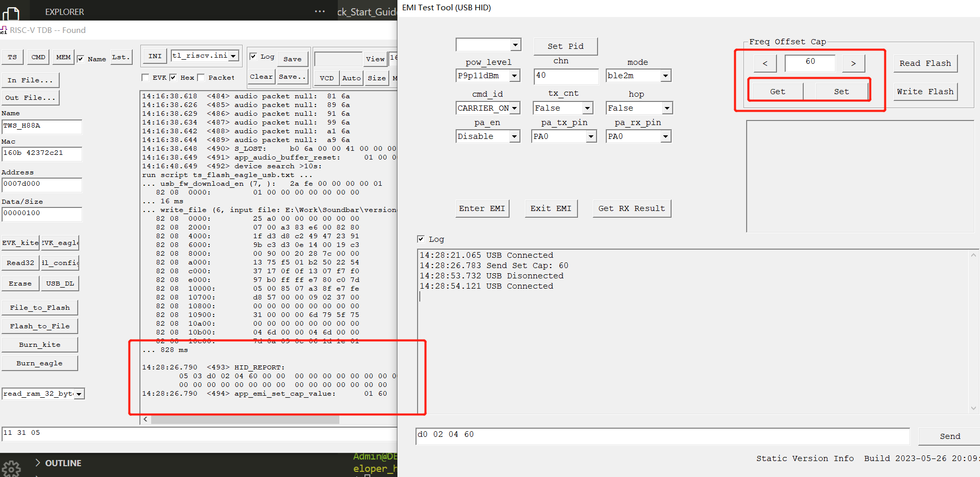The image size is (980, 477).
Task: Enable the EVK checkbox
Action: [x=146, y=78]
